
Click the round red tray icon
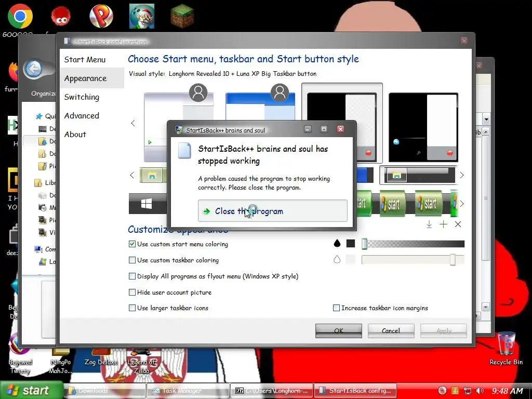pyautogui.click(x=442, y=391)
